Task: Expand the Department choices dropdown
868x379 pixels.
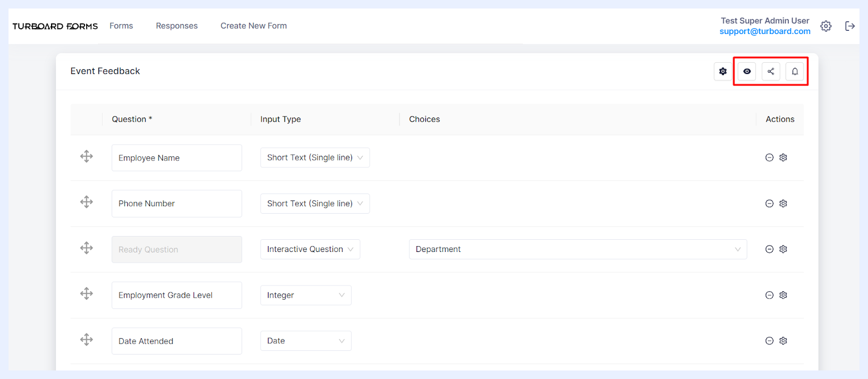Action: 578,249
